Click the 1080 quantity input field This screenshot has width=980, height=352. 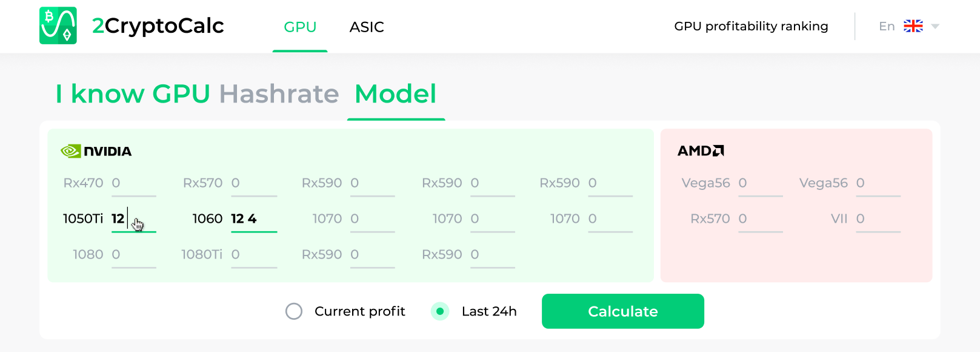point(134,254)
